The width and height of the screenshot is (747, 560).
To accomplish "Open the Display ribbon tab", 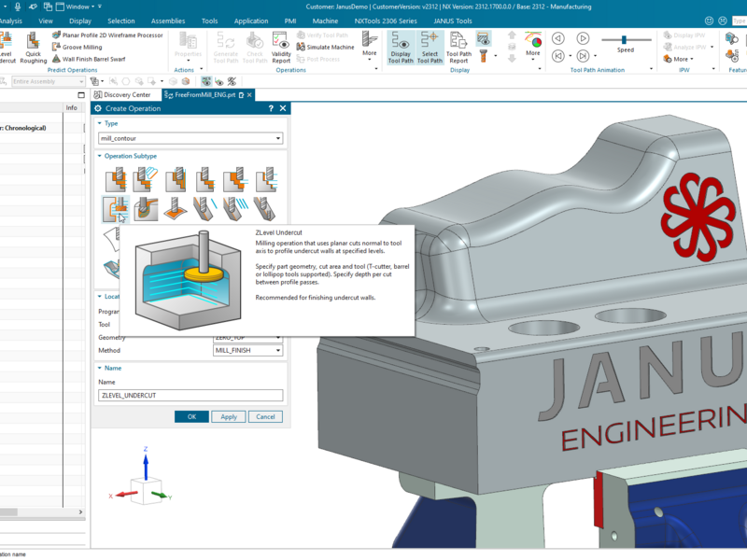I will [x=80, y=21].
